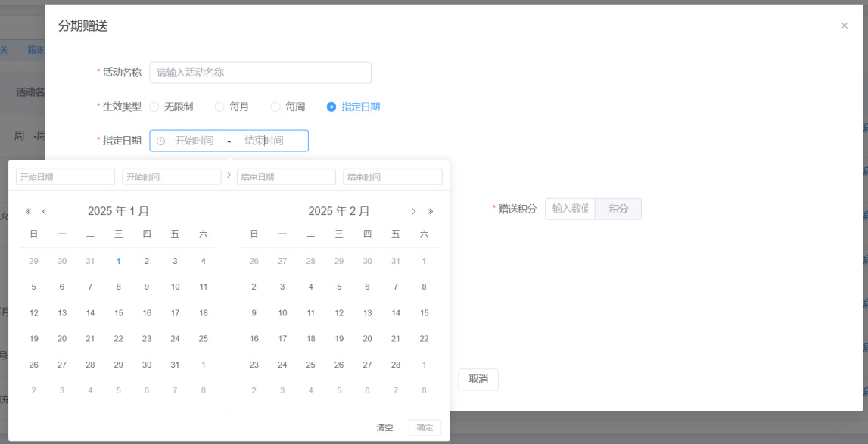Pick January 15 in left calendar
Image resolution: width=868 pixels, height=444 pixels.
pos(119,313)
